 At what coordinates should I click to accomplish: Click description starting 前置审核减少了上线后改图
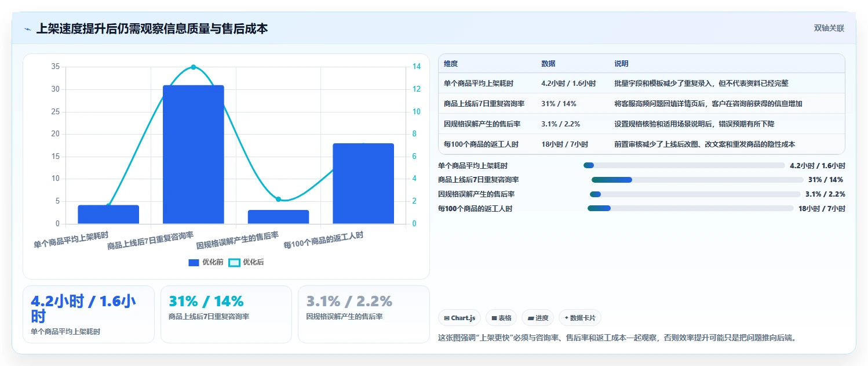coord(705,144)
